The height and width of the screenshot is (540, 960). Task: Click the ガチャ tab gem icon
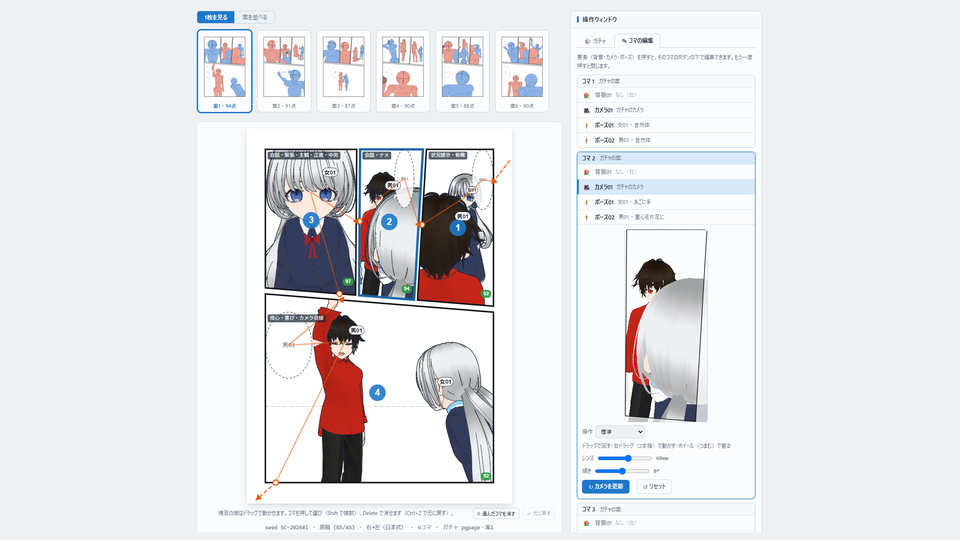587,41
